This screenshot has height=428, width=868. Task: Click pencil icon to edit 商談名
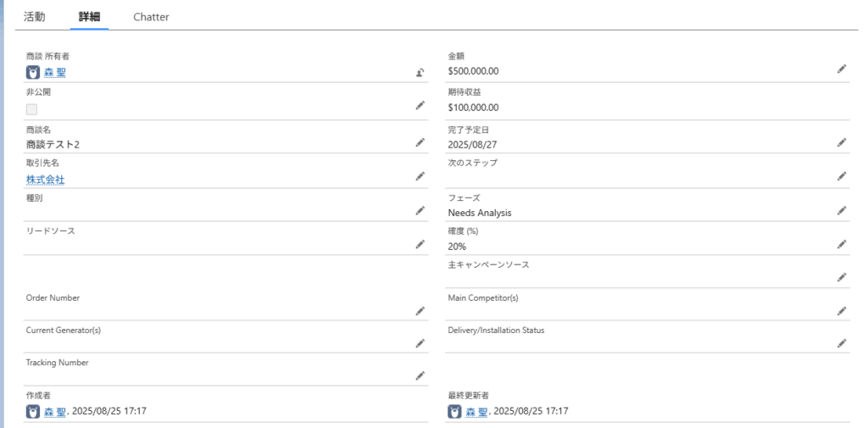click(420, 142)
